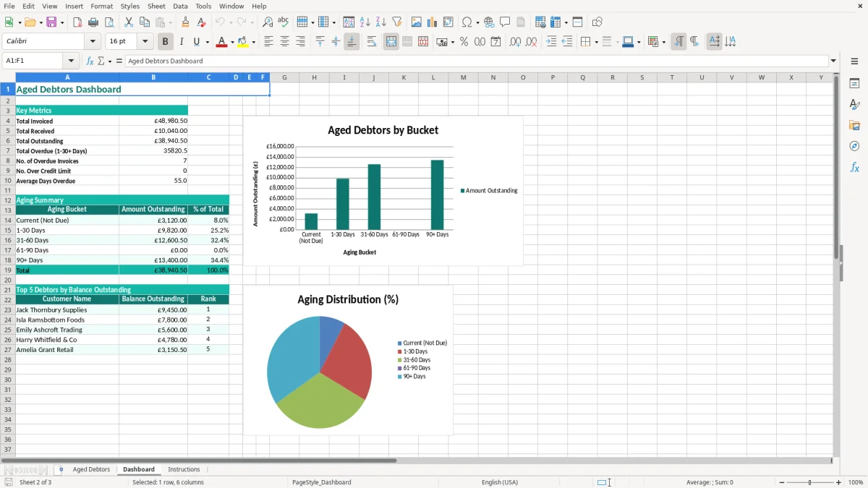
Task: Click the formula input line
Action: (x=476, y=61)
